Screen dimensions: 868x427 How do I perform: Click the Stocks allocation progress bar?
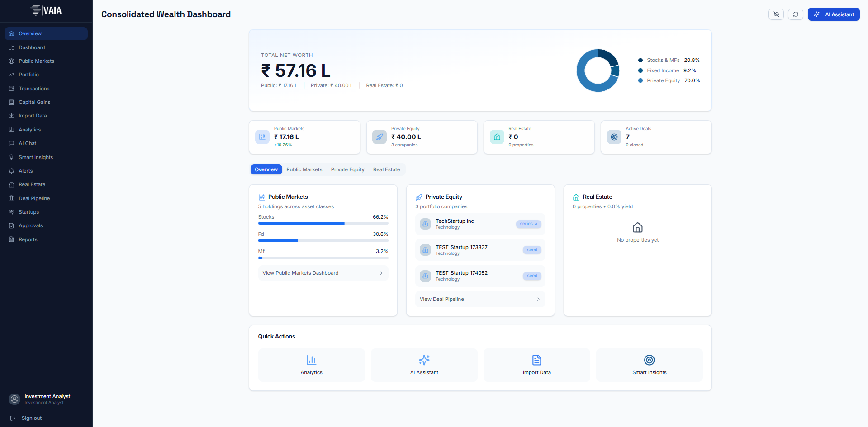pyautogui.click(x=323, y=223)
